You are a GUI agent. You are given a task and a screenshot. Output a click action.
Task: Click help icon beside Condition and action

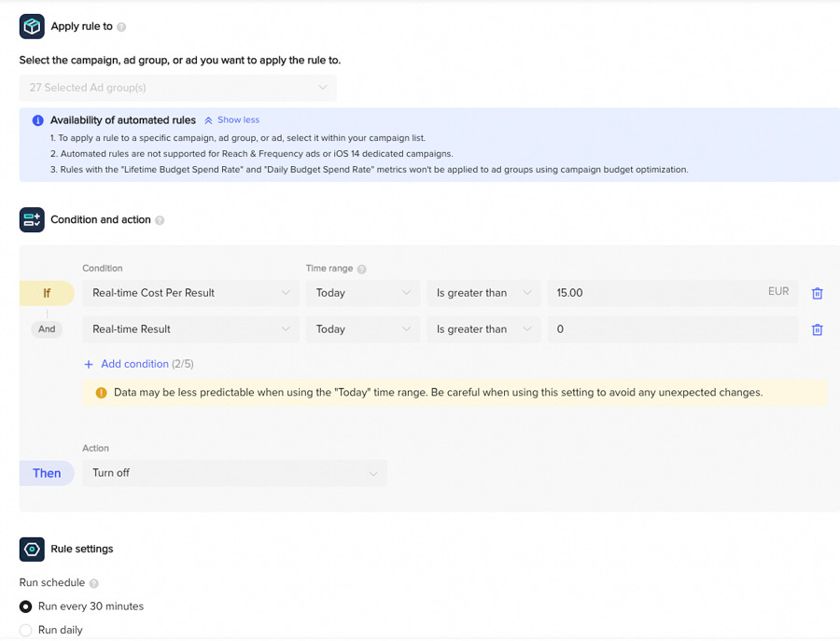[x=160, y=220]
